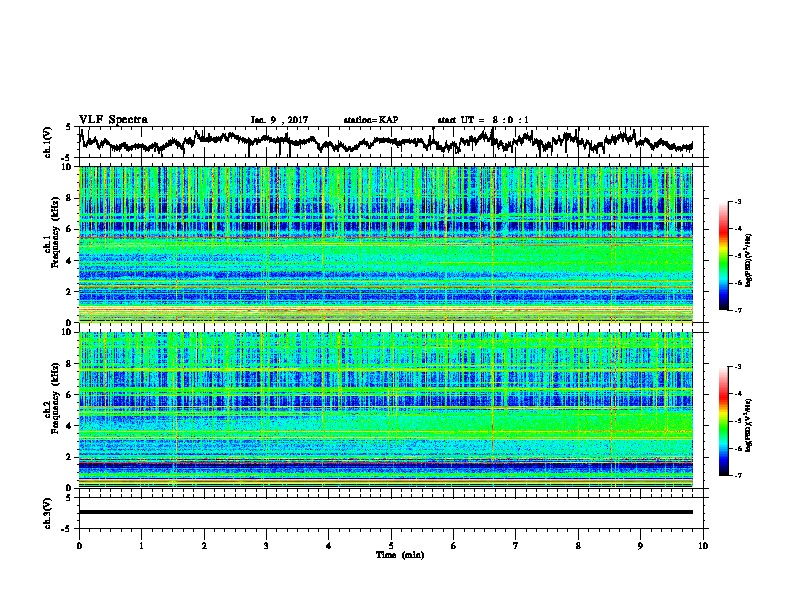Click the "6" kHz tick on ch.2 frequency axis
Screen dimensions: 792x612
pyautogui.click(x=70, y=394)
